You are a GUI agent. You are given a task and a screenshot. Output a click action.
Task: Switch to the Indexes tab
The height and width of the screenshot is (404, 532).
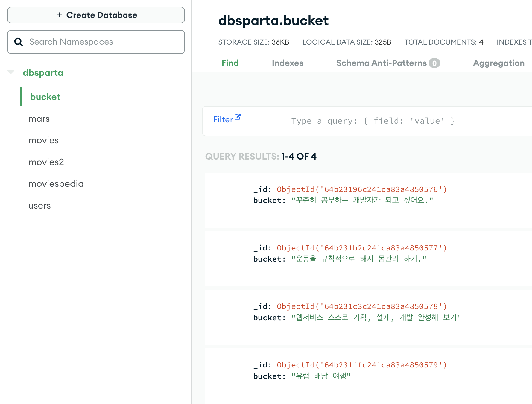(x=288, y=63)
